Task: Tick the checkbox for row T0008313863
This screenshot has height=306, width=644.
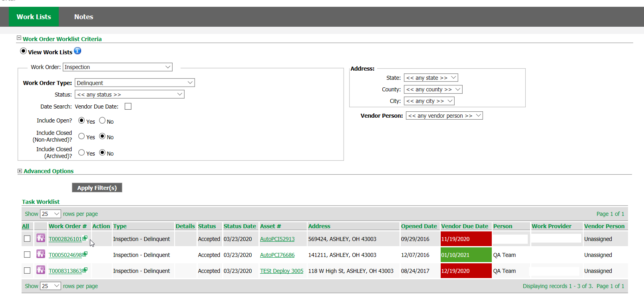Action: coord(27,270)
